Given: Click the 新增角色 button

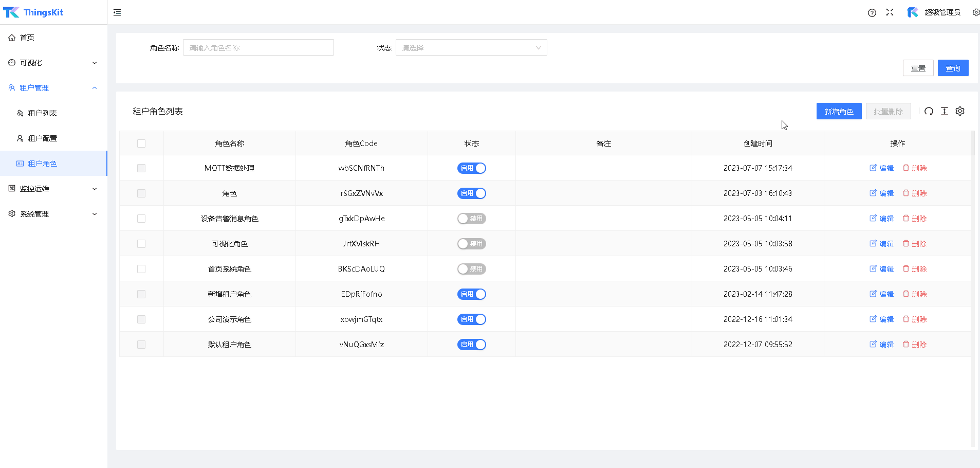Looking at the screenshot, I should pyautogui.click(x=839, y=112).
